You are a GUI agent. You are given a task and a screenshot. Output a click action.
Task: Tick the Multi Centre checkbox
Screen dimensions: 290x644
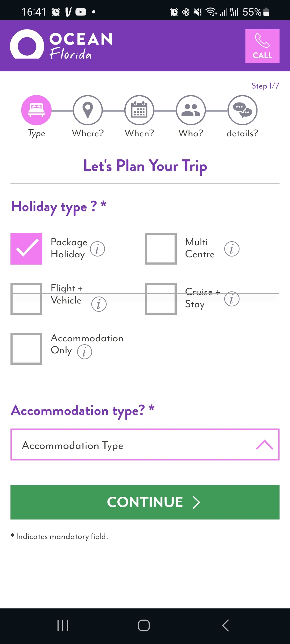coord(161,249)
